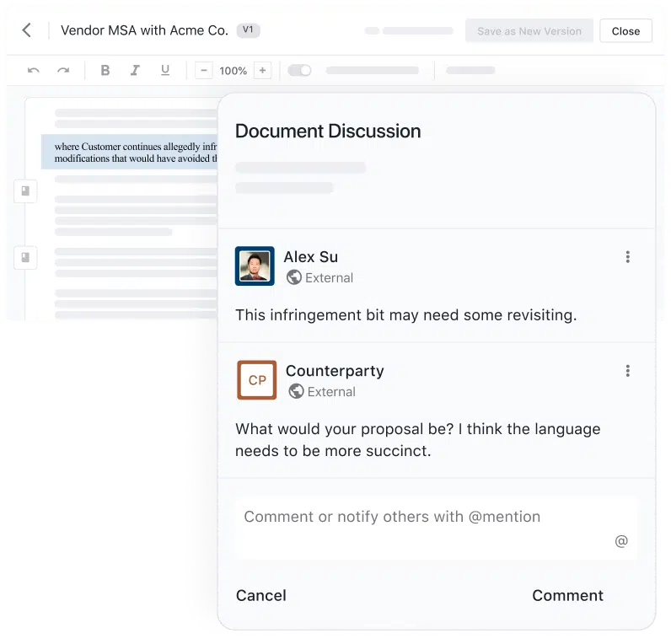Click Save as New Version

tap(529, 31)
